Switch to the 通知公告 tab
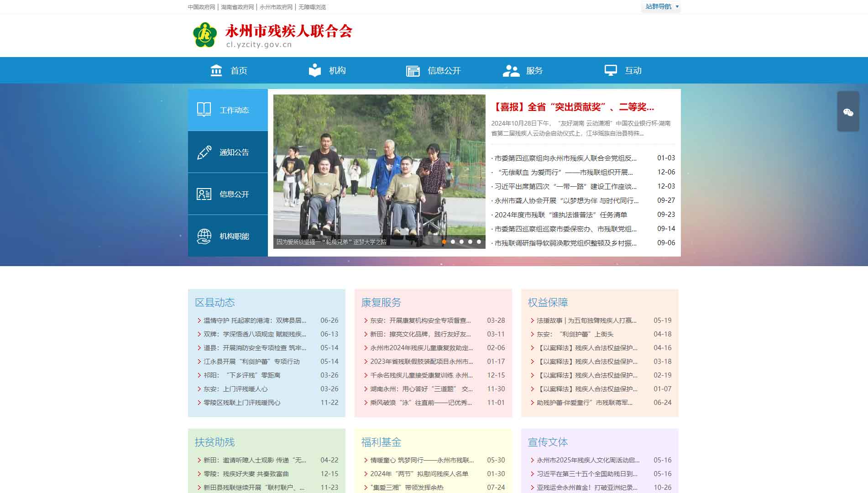Image resolution: width=868 pixels, height=493 pixels. pyautogui.click(x=228, y=152)
